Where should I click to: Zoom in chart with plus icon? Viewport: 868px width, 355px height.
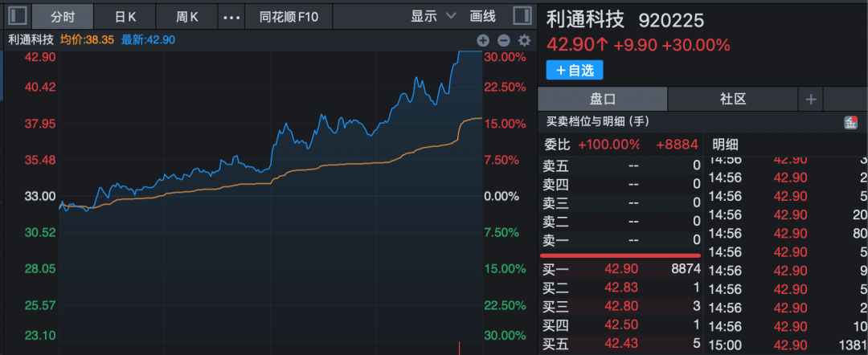tap(483, 40)
